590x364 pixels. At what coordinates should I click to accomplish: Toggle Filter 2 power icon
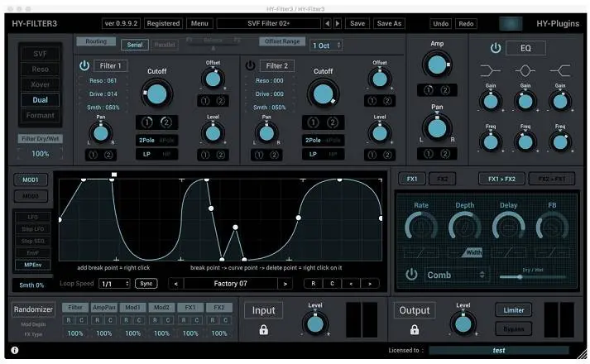click(250, 65)
